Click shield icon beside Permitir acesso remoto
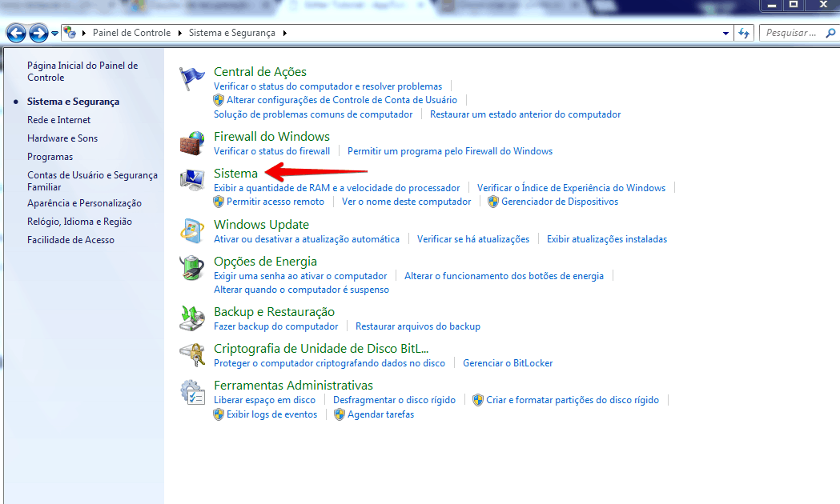This screenshot has height=504, width=840. point(219,201)
